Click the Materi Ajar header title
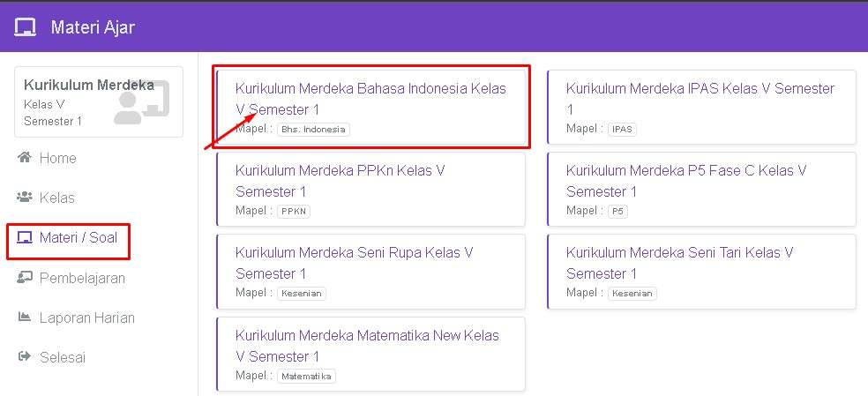Viewport: 868px width, 396px height. pyautogui.click(x=93, y=28)
